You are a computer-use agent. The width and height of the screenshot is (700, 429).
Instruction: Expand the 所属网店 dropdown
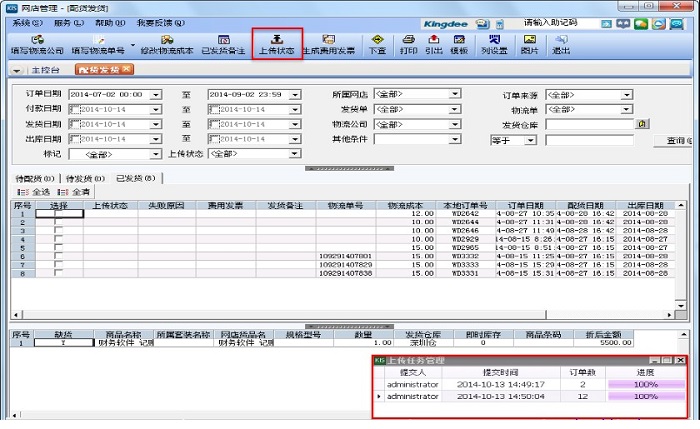pyautogui.click(x=455, y=94)
